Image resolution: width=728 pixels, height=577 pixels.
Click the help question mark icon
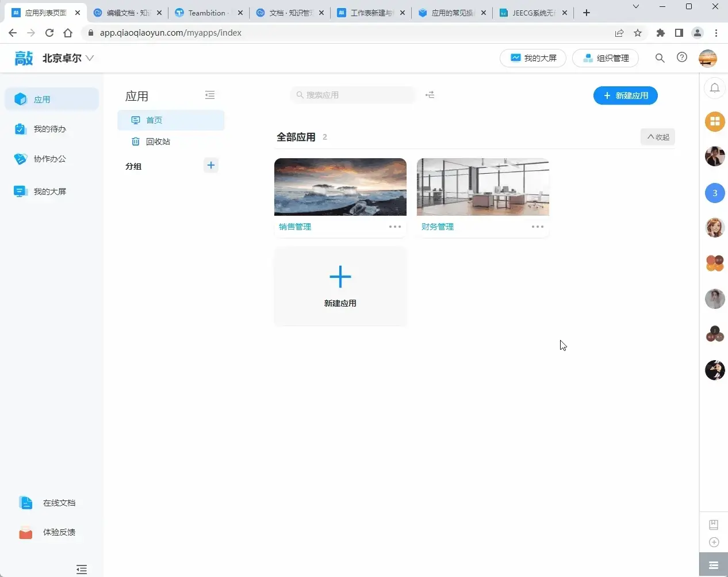(x=682, y=58)
